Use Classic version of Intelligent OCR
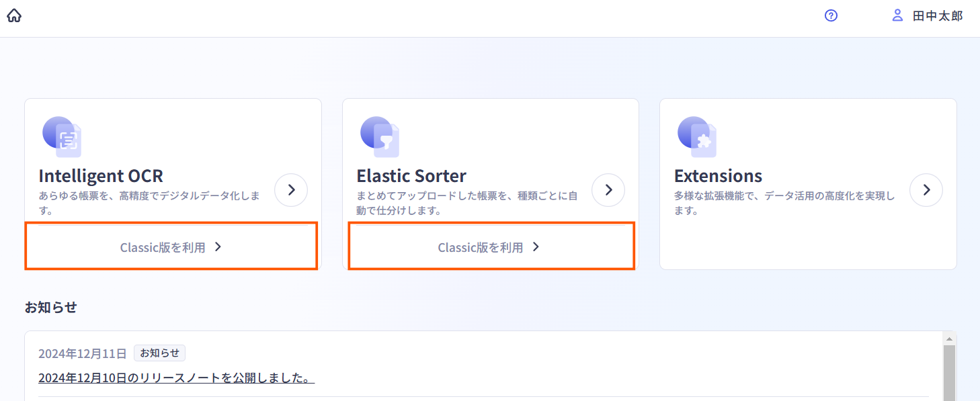Viewport: 980px width, 401px height. pos(171,247)
